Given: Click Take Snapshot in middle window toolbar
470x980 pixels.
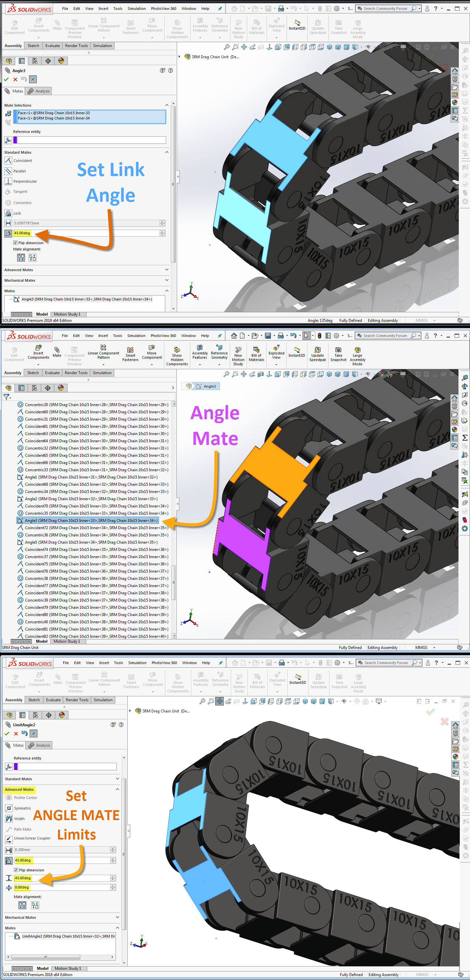Looking at the screenshot, I should (338, 354).
